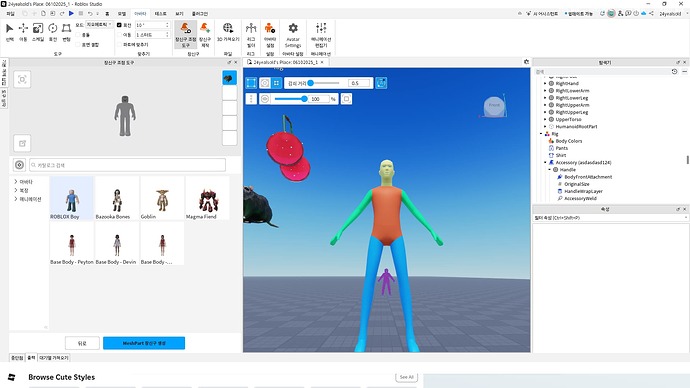Open the Accessory Fitting Tool hat icon
Image resolution: width=690 pixels, height=388 pixels.
(186, 29)
